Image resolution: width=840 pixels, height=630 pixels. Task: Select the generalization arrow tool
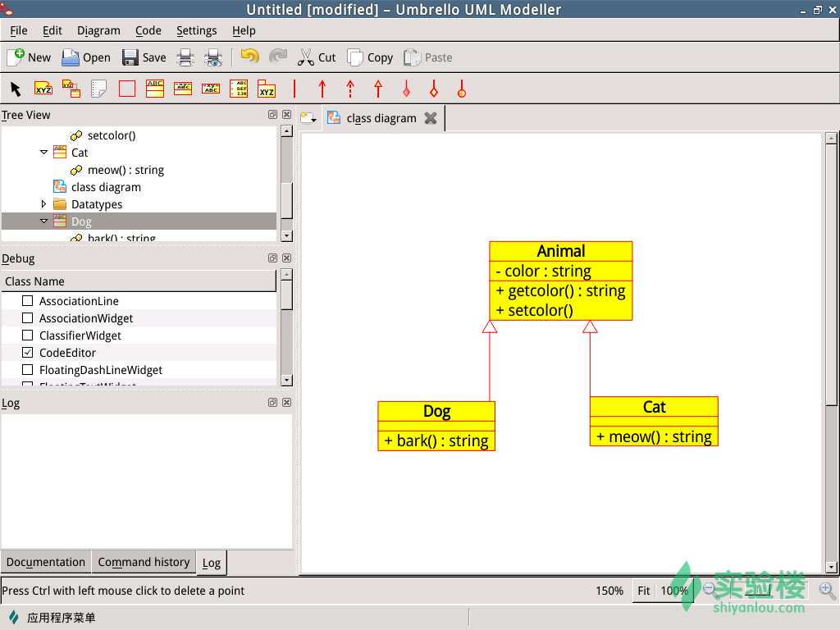(x=377, y=89)
